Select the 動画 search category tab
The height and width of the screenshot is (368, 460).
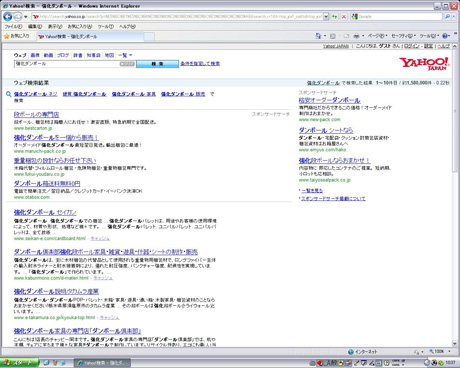[48, 55]
